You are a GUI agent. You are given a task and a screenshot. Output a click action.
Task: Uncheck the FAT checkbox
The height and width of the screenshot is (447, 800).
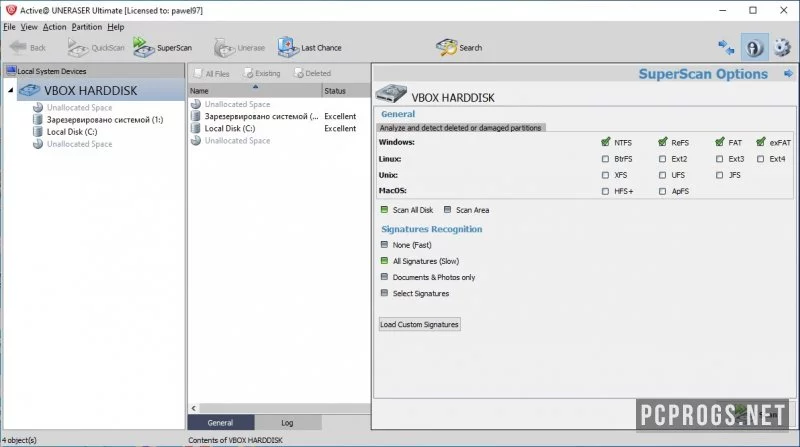pos(720,142)
